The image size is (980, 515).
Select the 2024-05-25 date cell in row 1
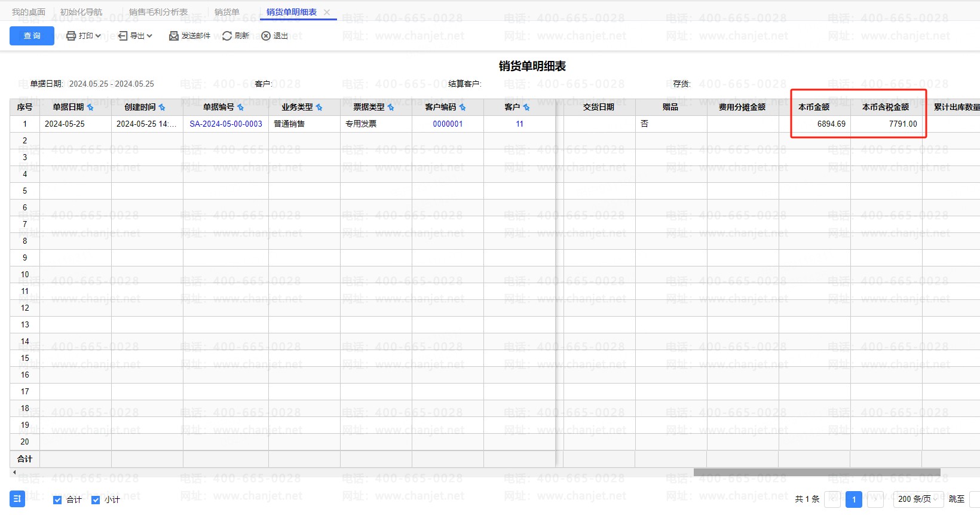(x=75, y=124)
